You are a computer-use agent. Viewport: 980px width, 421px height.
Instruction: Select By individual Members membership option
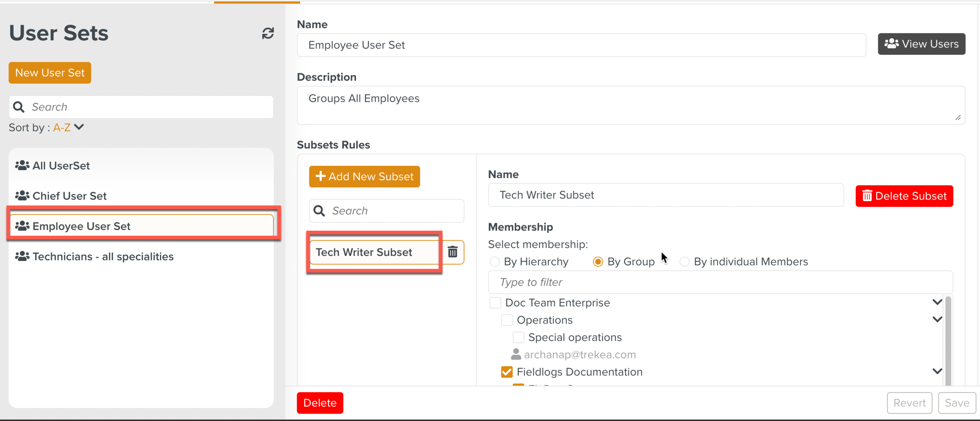(x=684, y=261)
